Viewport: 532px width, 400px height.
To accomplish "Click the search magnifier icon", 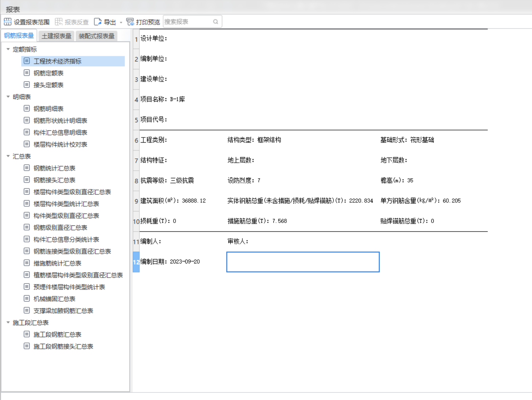I will pyautogui.click(x=215, y=22).
